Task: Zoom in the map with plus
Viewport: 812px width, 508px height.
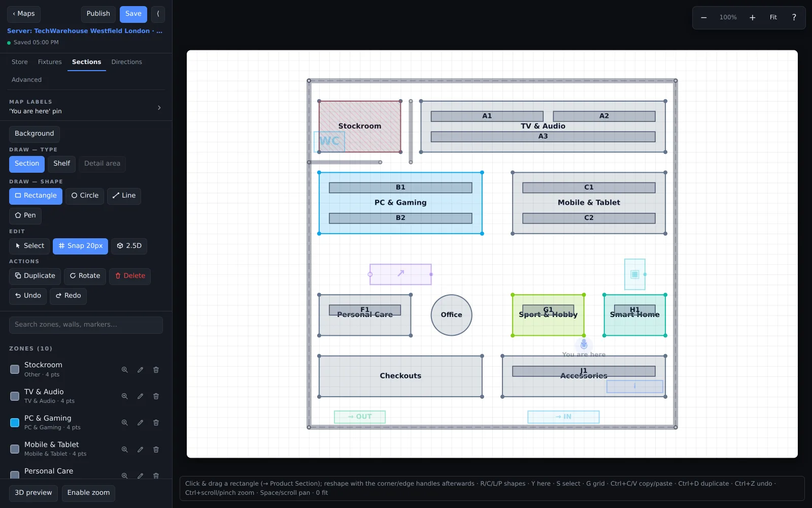Action: [753, 18]
